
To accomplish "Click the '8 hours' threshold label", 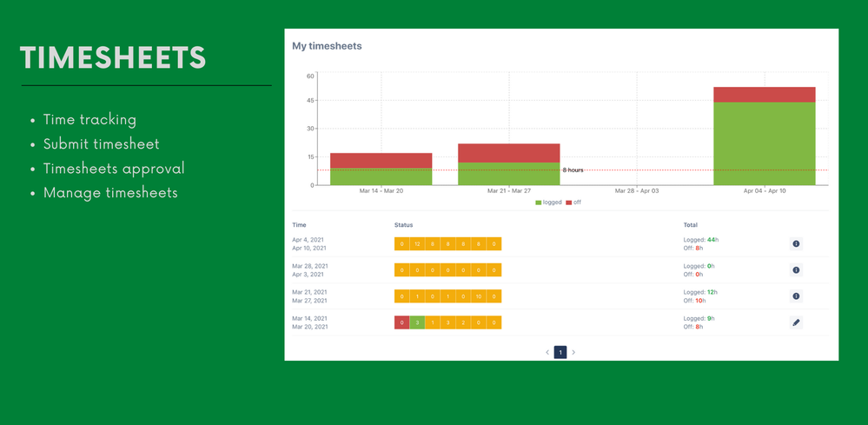I will pyautogui.click(x=573, y=170).
